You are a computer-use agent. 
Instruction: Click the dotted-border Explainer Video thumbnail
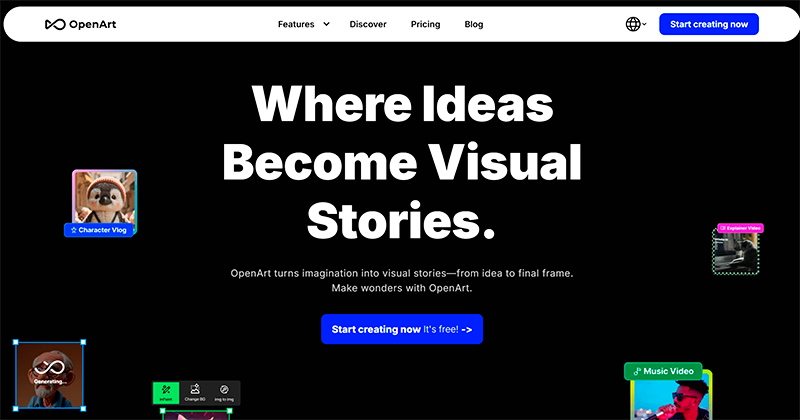736,253
